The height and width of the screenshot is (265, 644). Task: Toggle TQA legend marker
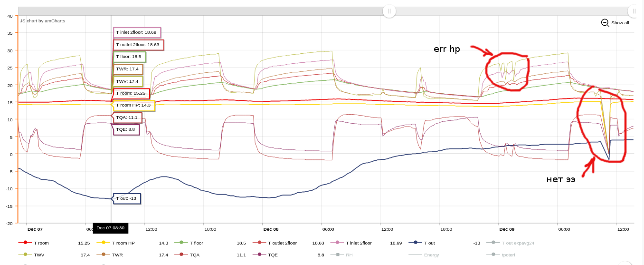(x=181, y=255)
